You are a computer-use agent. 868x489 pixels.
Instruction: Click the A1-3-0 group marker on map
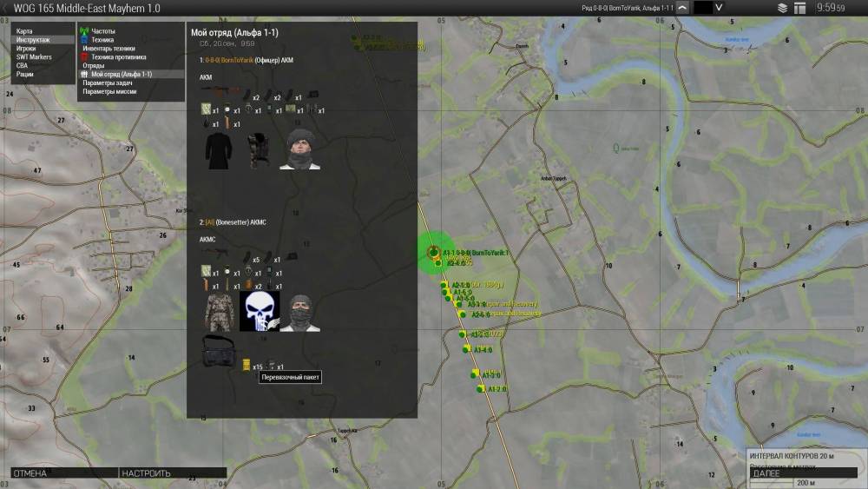tap(474, 373)
